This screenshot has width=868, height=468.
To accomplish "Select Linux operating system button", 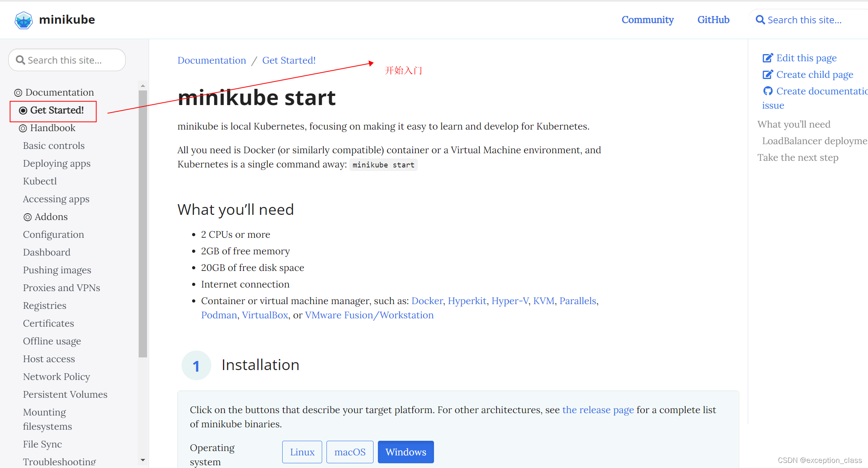I will pos(302,452).
